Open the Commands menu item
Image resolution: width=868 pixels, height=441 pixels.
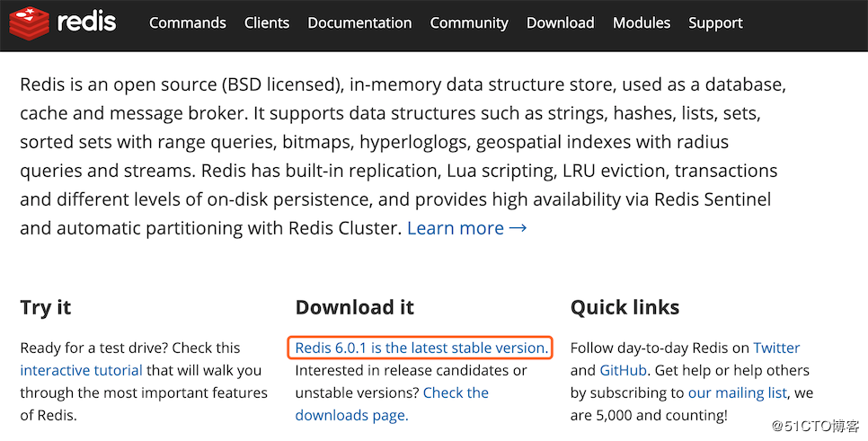[x=188, y=22]
